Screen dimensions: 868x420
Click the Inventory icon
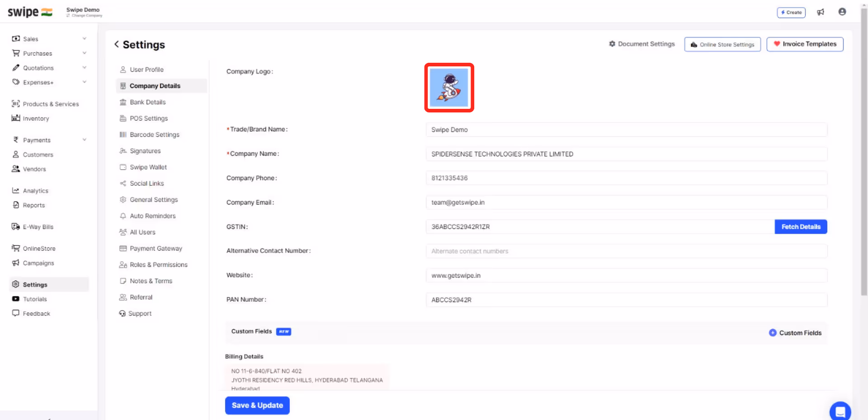(16, 118)
